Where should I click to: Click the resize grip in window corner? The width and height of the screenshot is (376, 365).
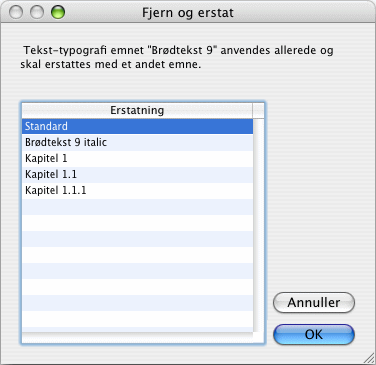(369, 358)
